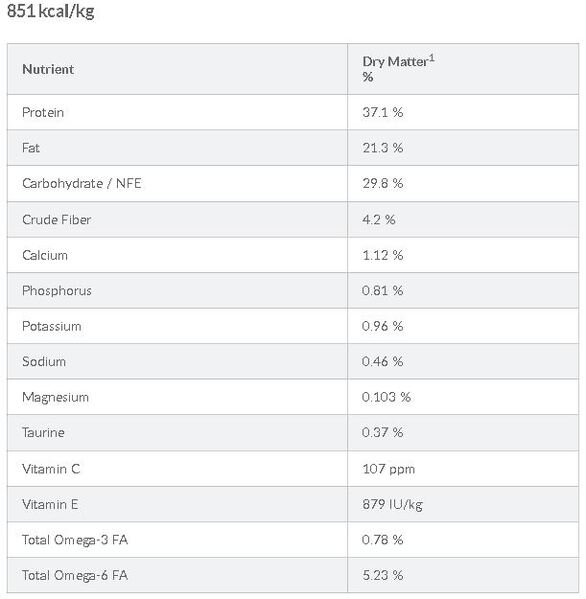Click the Sodium row label

44,361
